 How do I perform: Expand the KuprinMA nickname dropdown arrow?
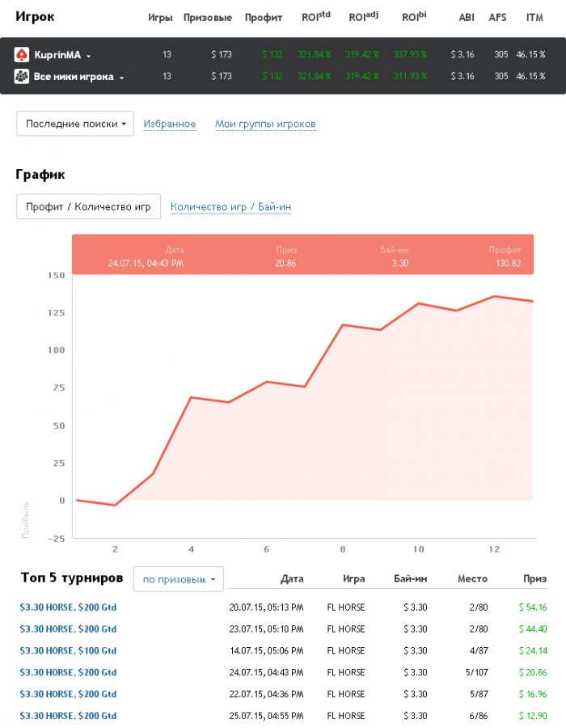tap(89, 56)
